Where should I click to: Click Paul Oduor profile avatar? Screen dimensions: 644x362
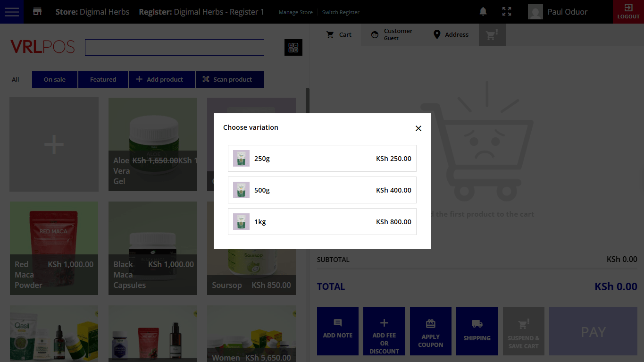click(x=535, y=12)
